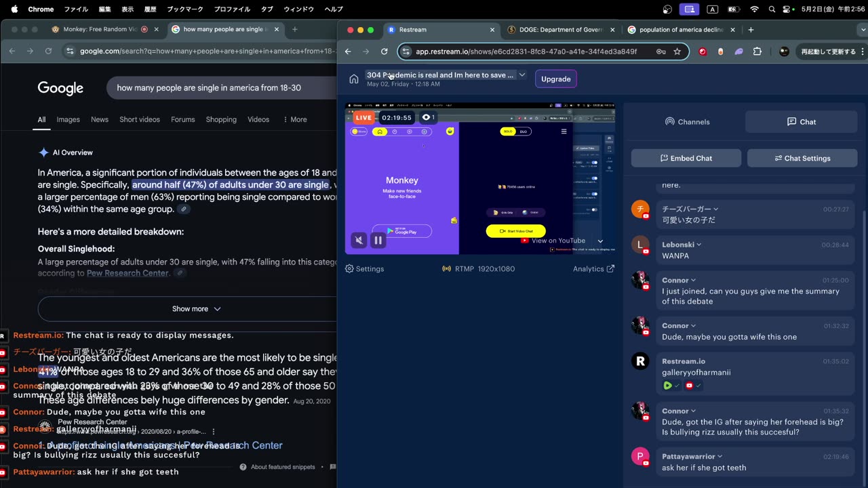Open Chrome extensions puzzle icon
The image size is (868, 488).
click(757, 52)
